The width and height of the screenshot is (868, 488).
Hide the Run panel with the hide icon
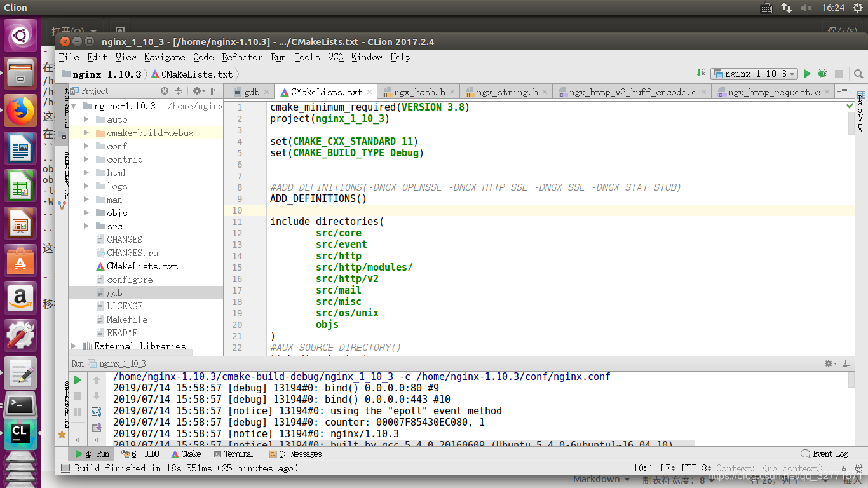(846, 363)
